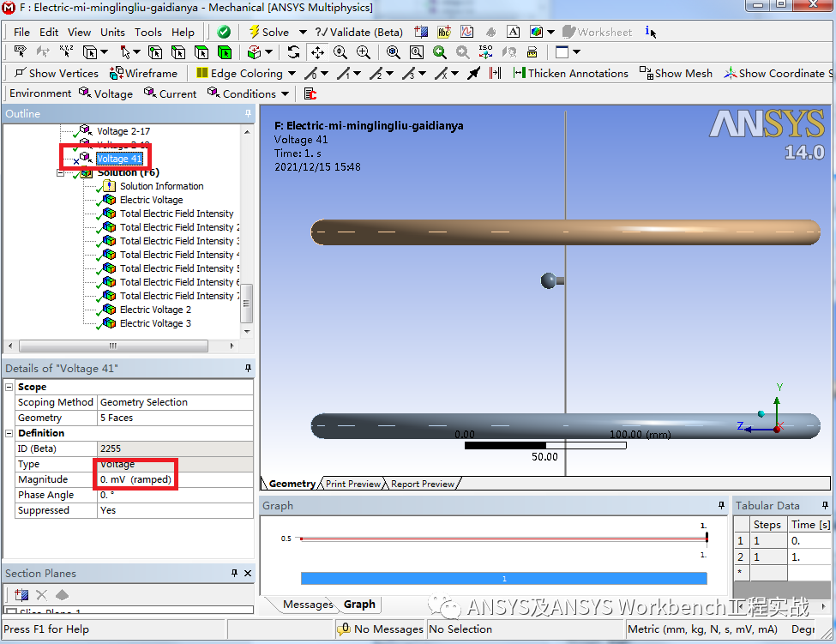Select Total Electric Field Intensity 4 result

click(179, 255)
